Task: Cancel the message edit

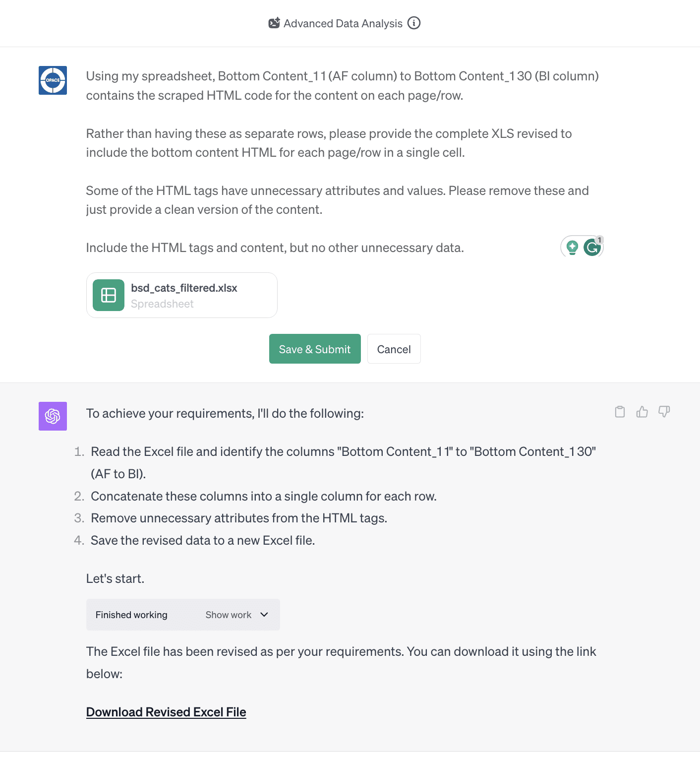Action: 394,349
